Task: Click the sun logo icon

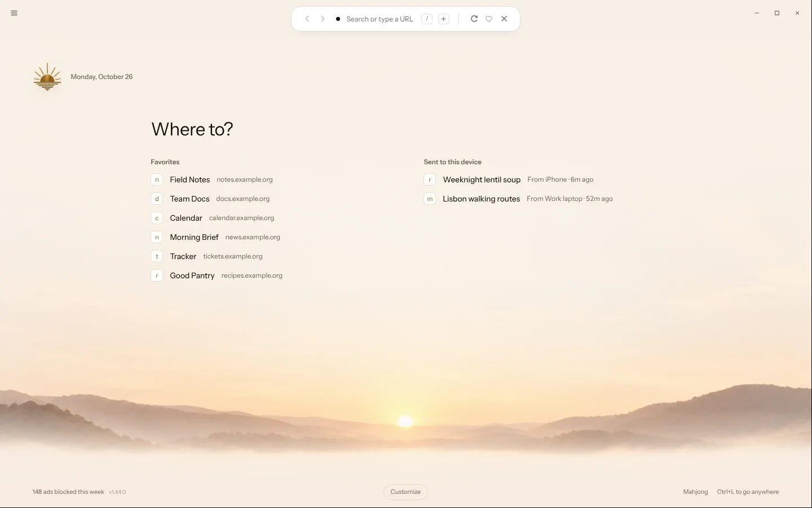Action: coord(47,77)
